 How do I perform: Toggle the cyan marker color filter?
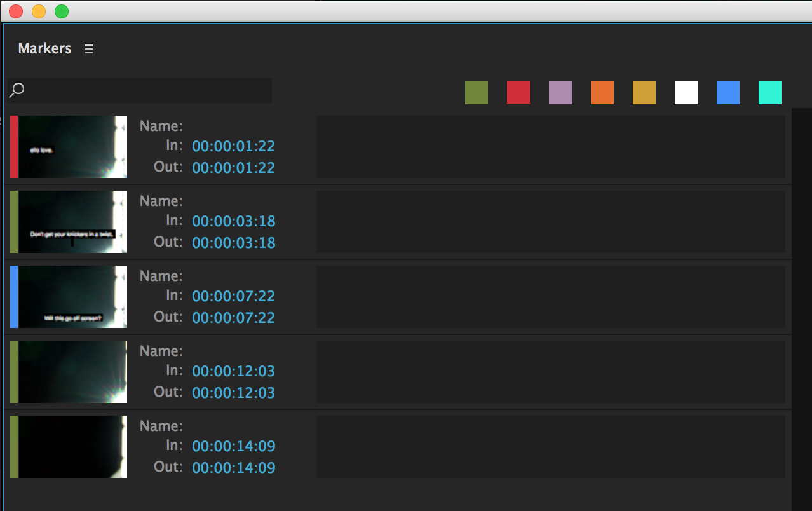(x=770, y=93)
